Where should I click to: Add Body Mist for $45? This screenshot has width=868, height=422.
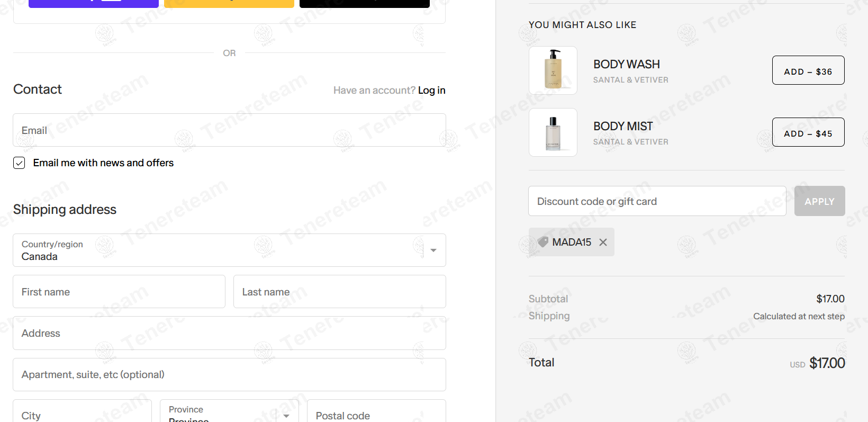tap(808, 132)
